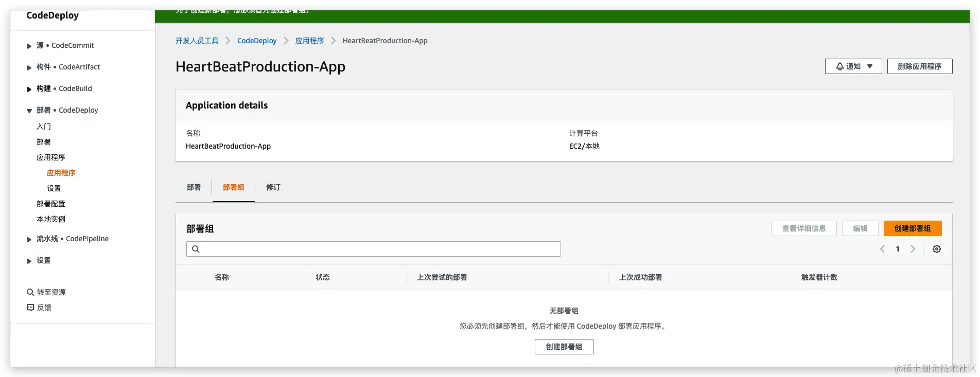Screen dimensions: 980x377
Task: Open 本地实例 in the sidebar
Action: tap(51, 219)
